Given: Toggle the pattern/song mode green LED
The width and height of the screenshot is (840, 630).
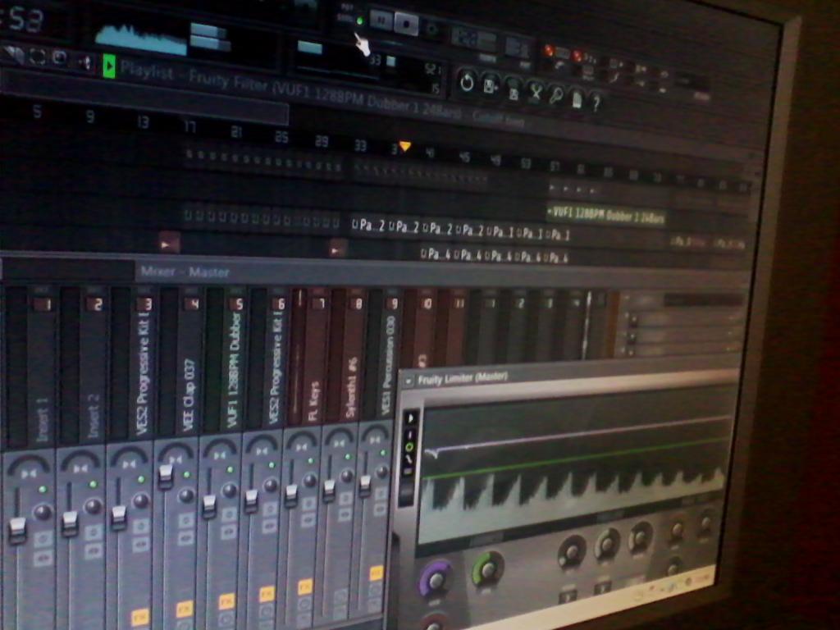Looking at the screenshot, I should 360,21.
